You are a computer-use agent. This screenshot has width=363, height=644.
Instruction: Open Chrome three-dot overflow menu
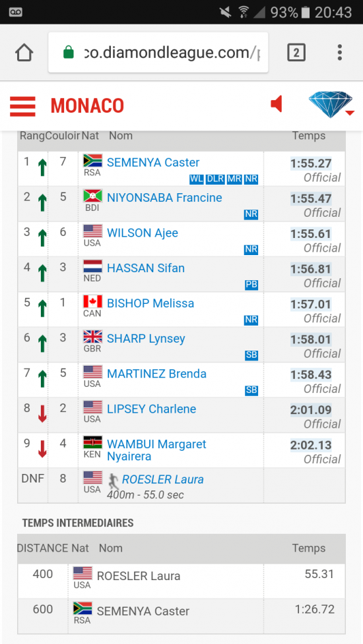coord(339,53)
